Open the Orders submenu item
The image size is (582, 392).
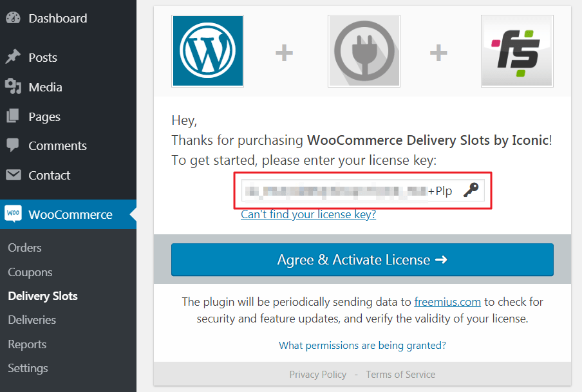(x=24, y=248)
